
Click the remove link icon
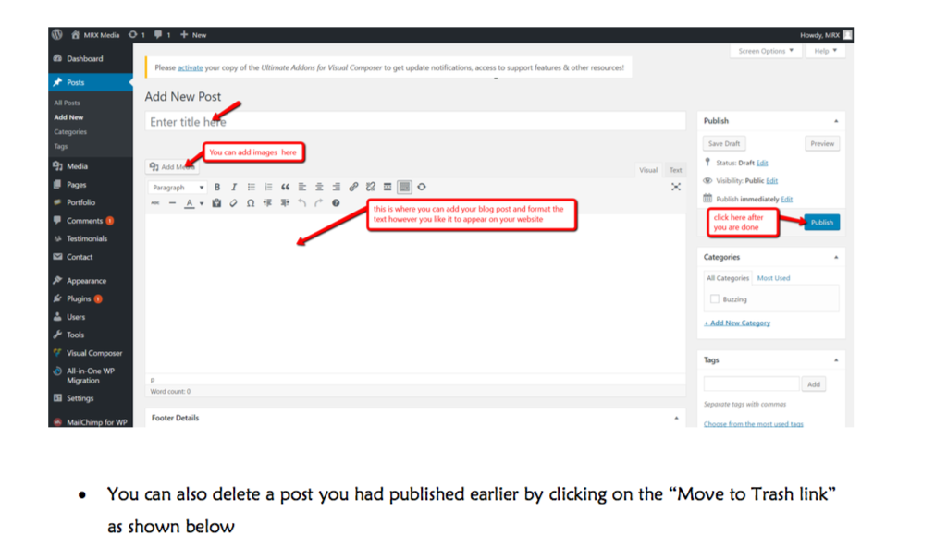tap(370, 187)
